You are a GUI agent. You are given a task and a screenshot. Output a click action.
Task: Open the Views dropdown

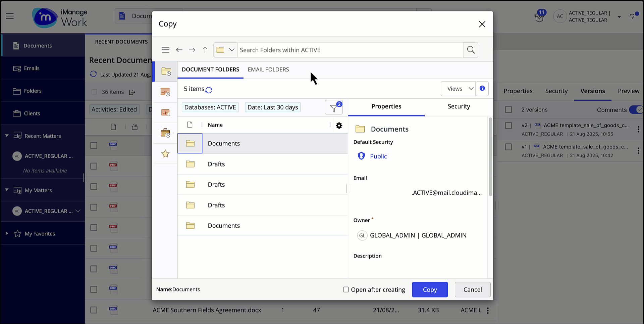click(458, 89)
